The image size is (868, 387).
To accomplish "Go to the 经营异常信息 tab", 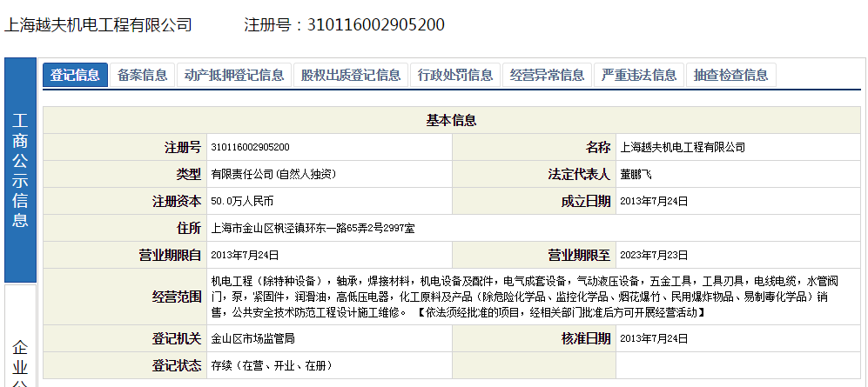I will point(548,75).
